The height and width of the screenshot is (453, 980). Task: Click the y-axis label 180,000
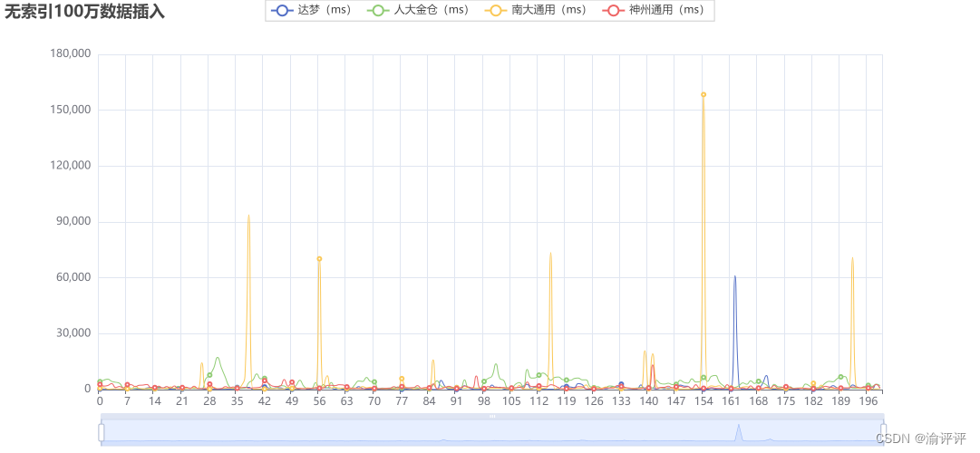pyautogui.click(x=70, y=54)
